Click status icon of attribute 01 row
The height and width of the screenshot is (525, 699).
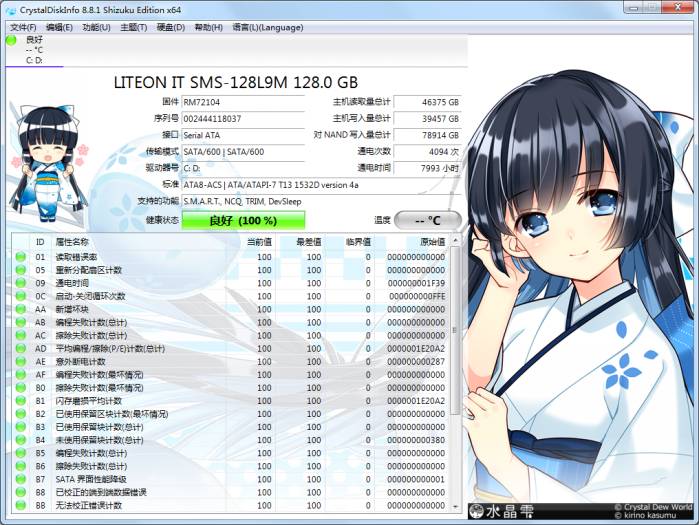(21, 257)
